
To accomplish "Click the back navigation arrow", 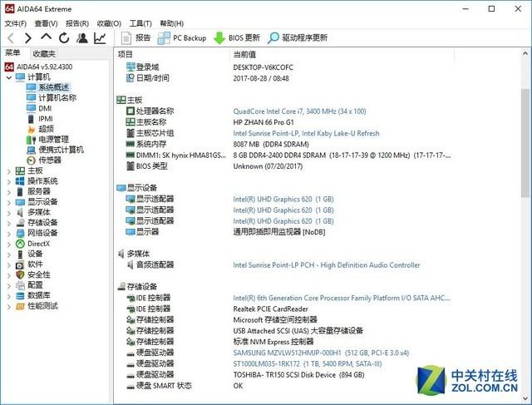I will tap(11, 38).
